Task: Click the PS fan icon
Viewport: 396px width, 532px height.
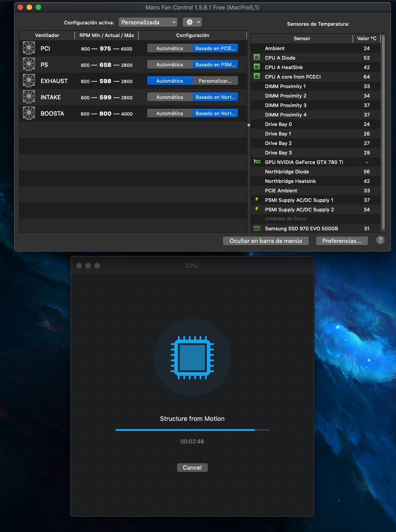Action: coord(29,64)
